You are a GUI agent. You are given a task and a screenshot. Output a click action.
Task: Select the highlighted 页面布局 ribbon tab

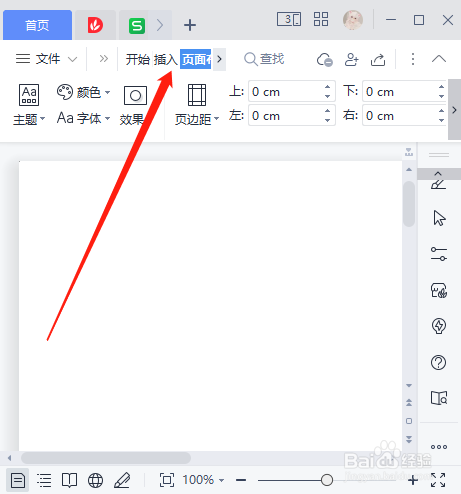pyautogui.click(x=196, y=59)
